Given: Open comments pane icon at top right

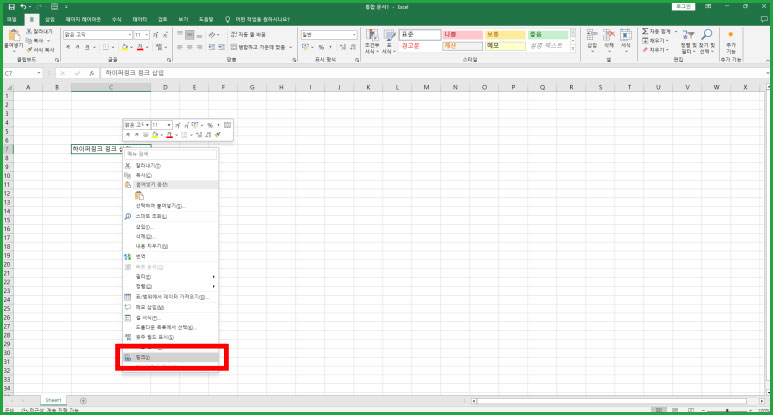Looking at the screenshot, I should [x=764, y=19].
